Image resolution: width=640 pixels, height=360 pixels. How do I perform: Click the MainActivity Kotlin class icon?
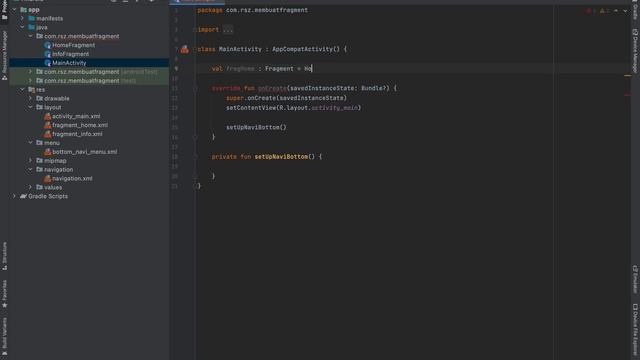click(x=47, y=63)
